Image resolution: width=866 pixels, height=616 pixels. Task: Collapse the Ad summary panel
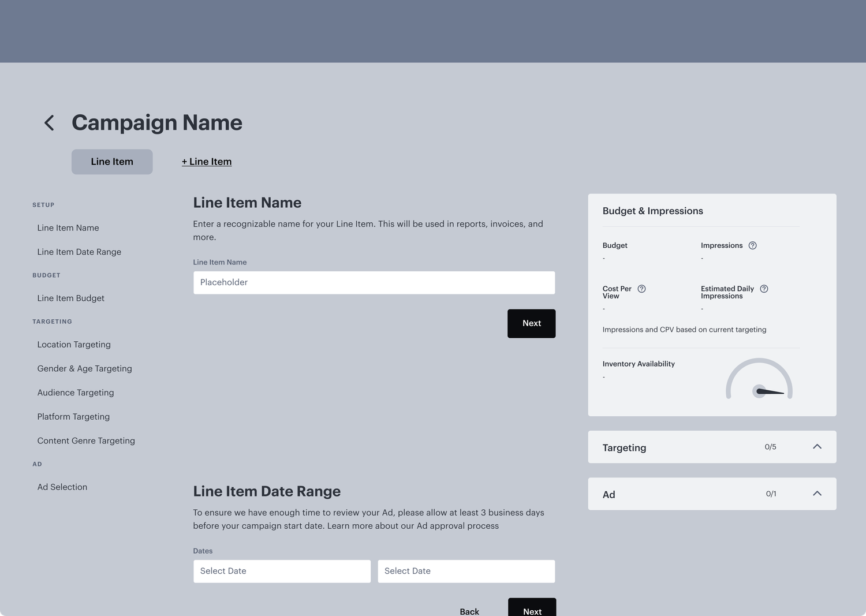817,494
